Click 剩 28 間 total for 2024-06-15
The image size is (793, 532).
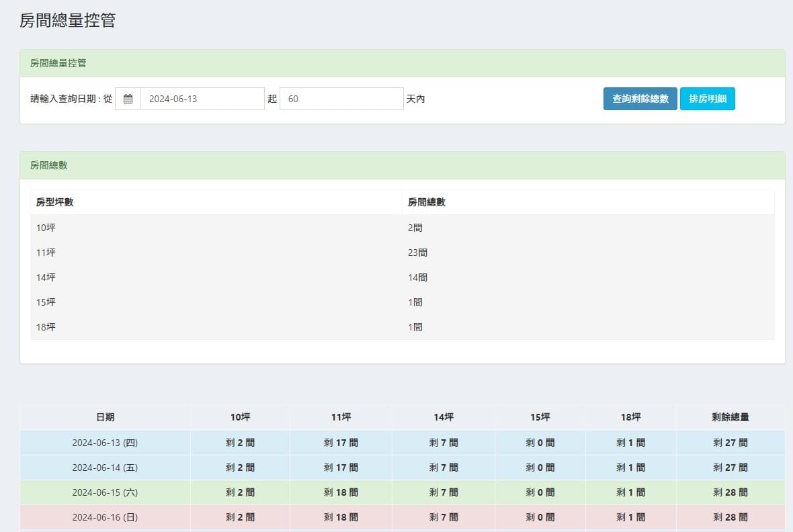[x=730, y=492]
